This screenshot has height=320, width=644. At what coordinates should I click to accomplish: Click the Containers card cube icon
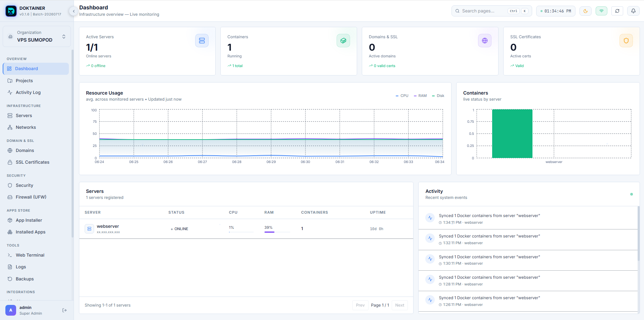click(x=343, y=41)
